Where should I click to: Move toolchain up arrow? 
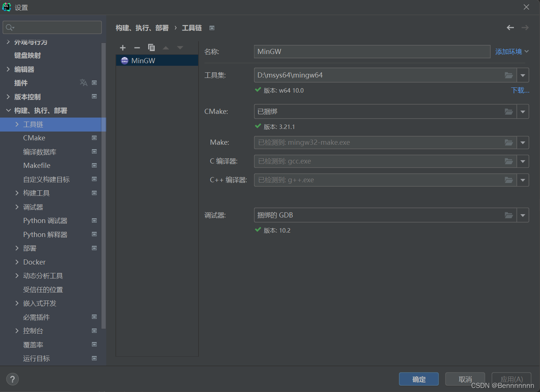point(166,48)
